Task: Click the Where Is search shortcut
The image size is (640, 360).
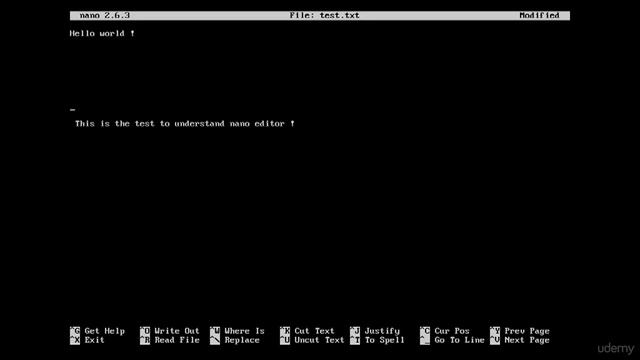Action: 237,331
